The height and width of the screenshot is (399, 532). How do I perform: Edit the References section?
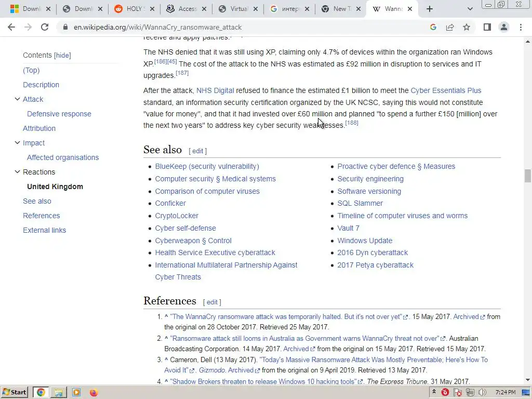click(x=212, y=302)
